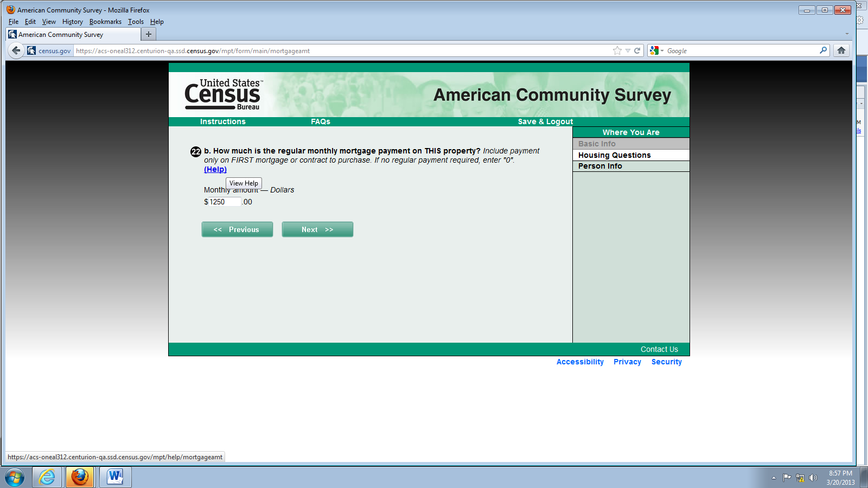
Task: Open Microsoft Word from the taskbar
Action: [115, 478]
